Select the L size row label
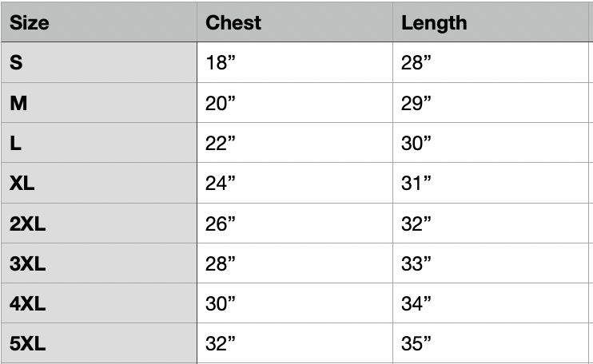This screenshot has width=593, height=364. point(15,143)
